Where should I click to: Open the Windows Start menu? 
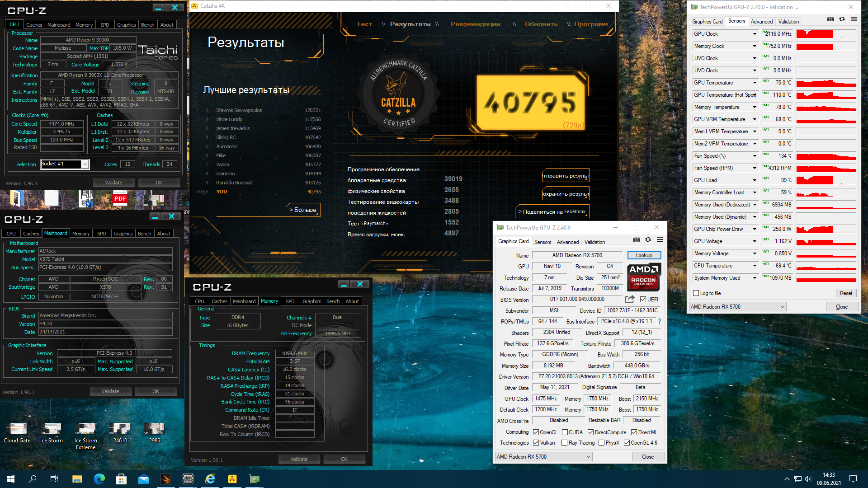11,479
